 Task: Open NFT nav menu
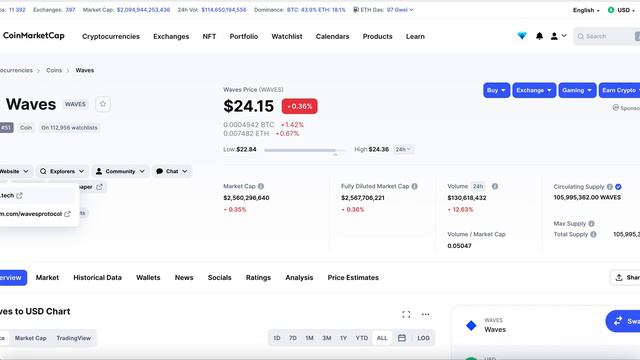click(209, 36)
